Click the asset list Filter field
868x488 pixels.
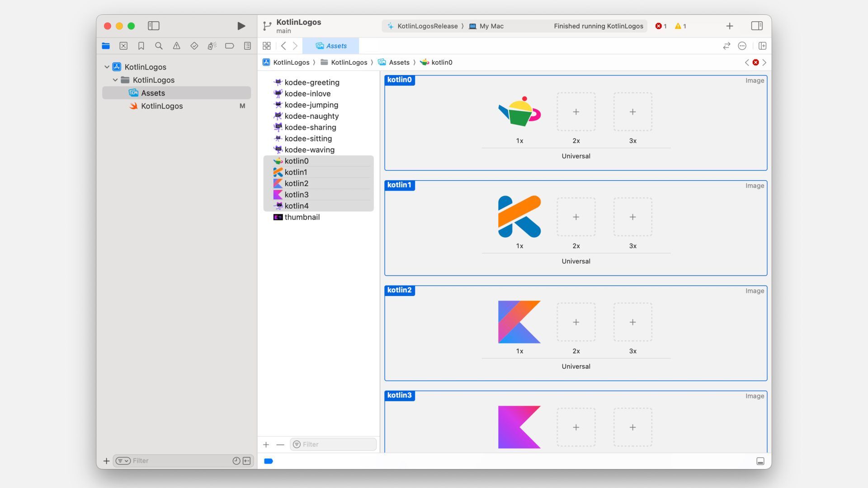click(x=337, y=445)
